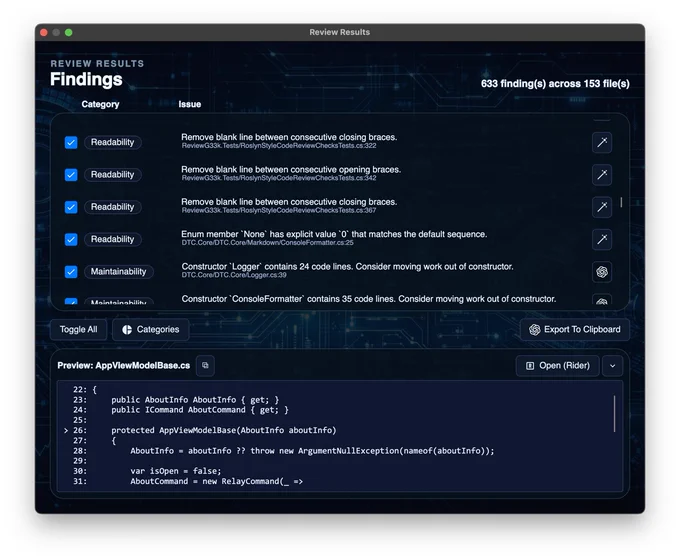Uncheck the closing braces finding at line 367

[x=71, y=207]
